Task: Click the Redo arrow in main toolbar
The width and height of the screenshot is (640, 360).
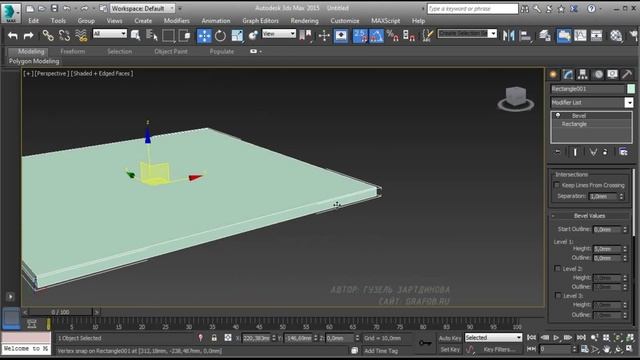Action: coord(28,36)
